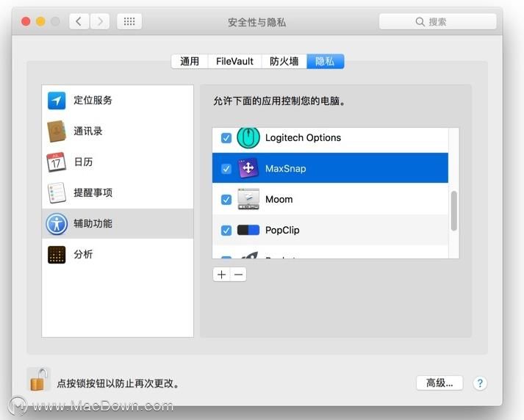Click the magnifier icon in search field
Screen dimensions: 524x420
pos(420,22)
